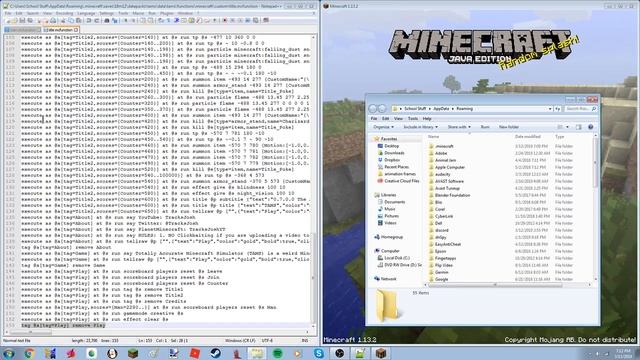Open the Notepad++ Language menu
This screenshot has width=640, height=360.
(x=86, y=13)
